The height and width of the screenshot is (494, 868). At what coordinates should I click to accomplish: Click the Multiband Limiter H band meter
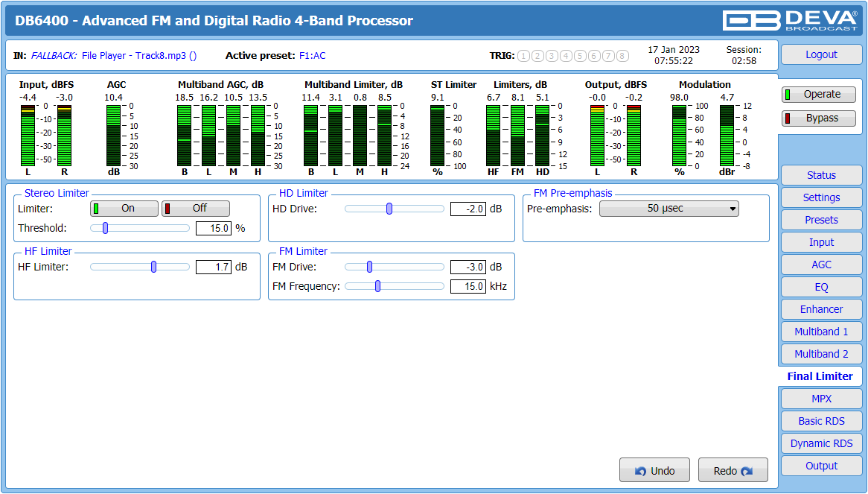point(385,136)
